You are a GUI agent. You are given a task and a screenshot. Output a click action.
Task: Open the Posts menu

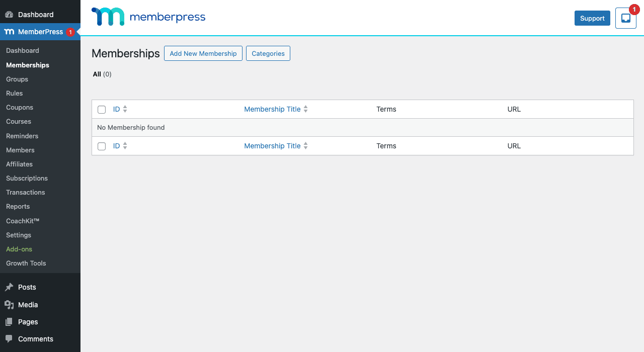40,287
